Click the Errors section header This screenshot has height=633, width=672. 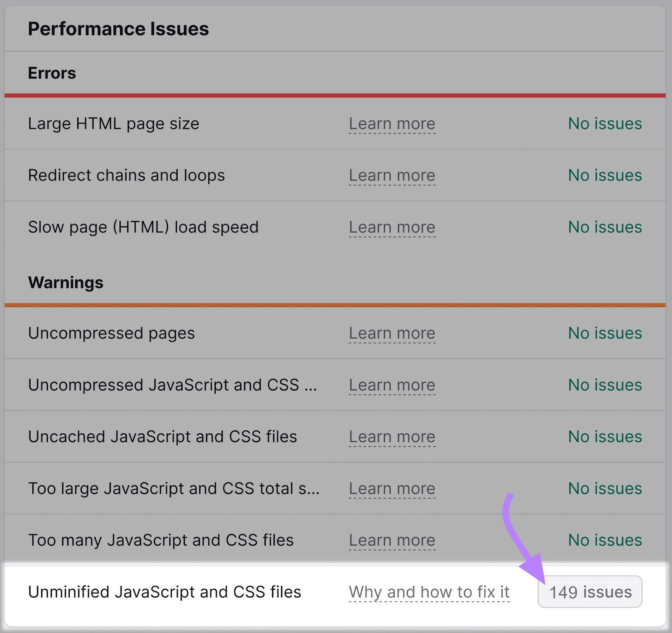pos(52,73)
